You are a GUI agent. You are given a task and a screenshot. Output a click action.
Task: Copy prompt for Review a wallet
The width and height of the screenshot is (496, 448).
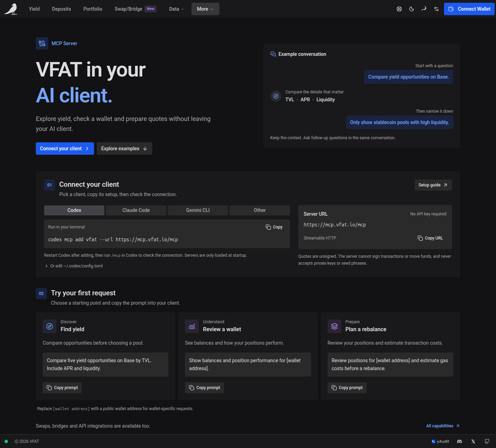(x=205, y=388)
